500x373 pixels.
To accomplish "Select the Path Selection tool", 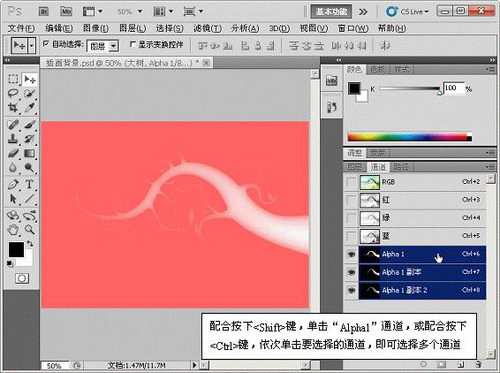I will pyautogui.click(x=13, y=199).
